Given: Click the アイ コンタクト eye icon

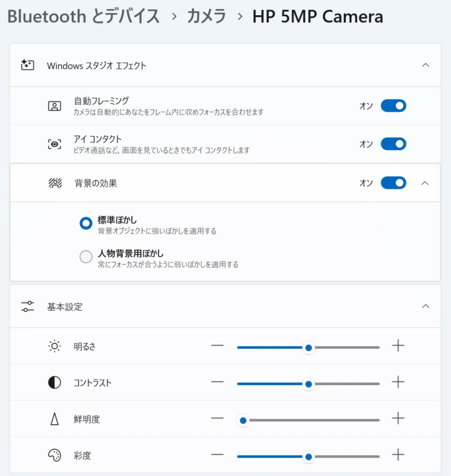Looking at the screenshot, I should [55, 144].
